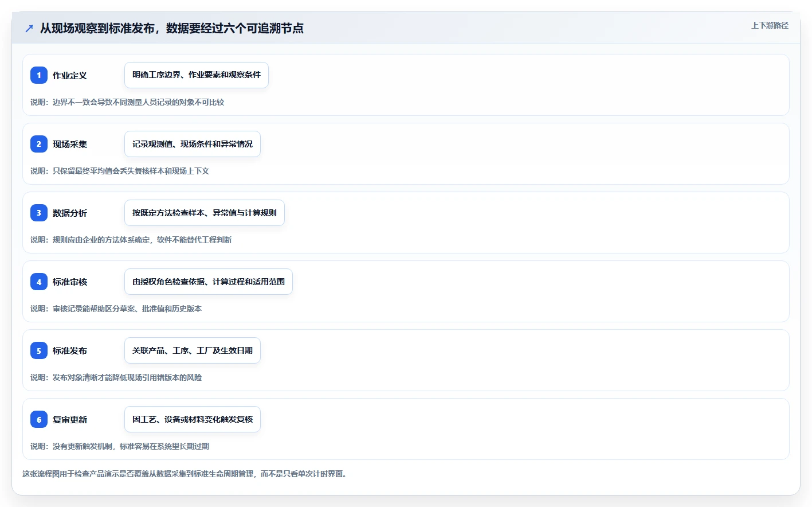Click the 关联产品、工序、工厂及生效日期 box

193,350
